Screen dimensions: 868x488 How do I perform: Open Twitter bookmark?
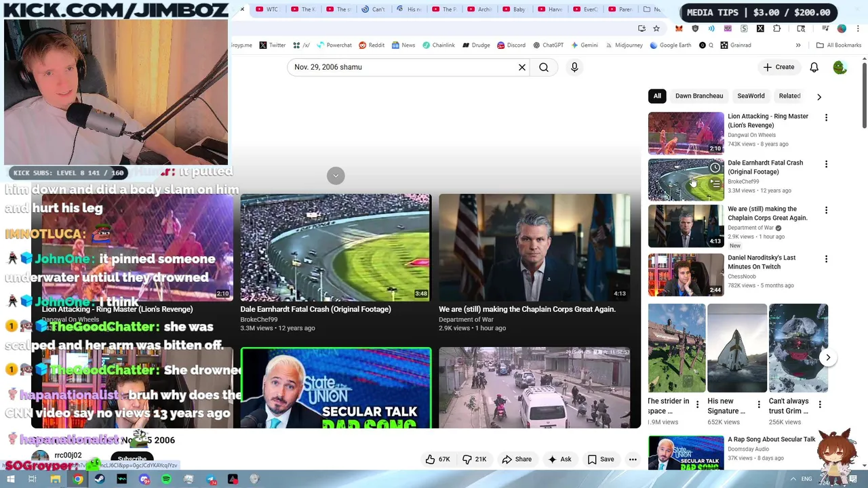tap(273, 45)
